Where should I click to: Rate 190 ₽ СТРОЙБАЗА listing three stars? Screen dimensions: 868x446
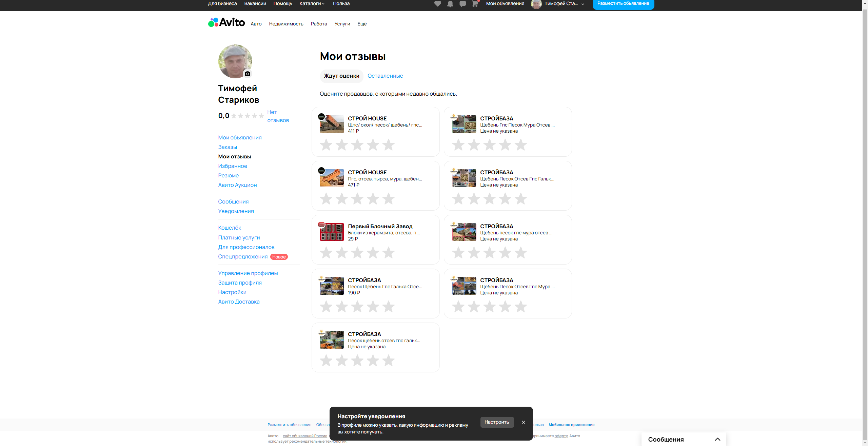pyautogui.click(x=357, y=307)
